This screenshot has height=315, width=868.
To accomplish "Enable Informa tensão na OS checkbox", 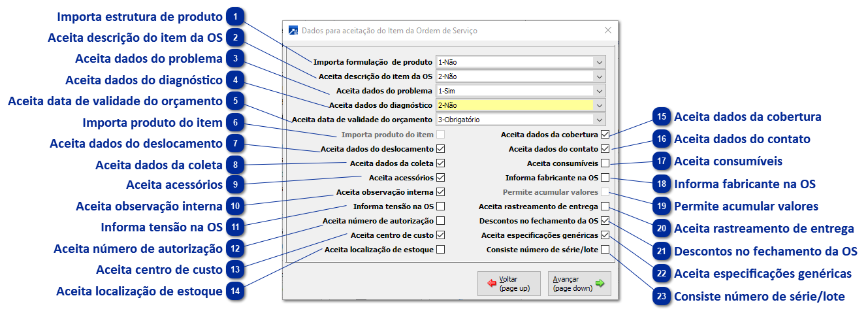I will coord(441,207).
